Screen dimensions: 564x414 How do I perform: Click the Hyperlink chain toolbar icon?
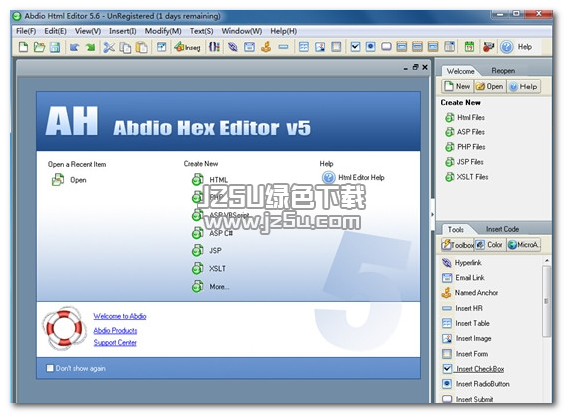click(233, 47)
